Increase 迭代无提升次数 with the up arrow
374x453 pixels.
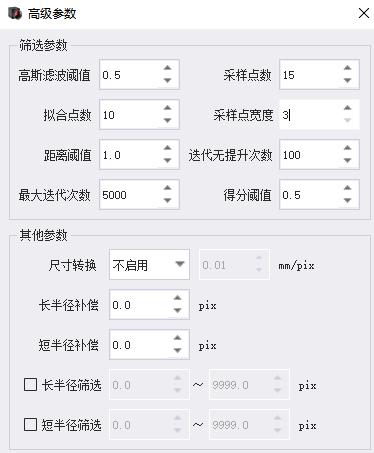coord(347,148)
